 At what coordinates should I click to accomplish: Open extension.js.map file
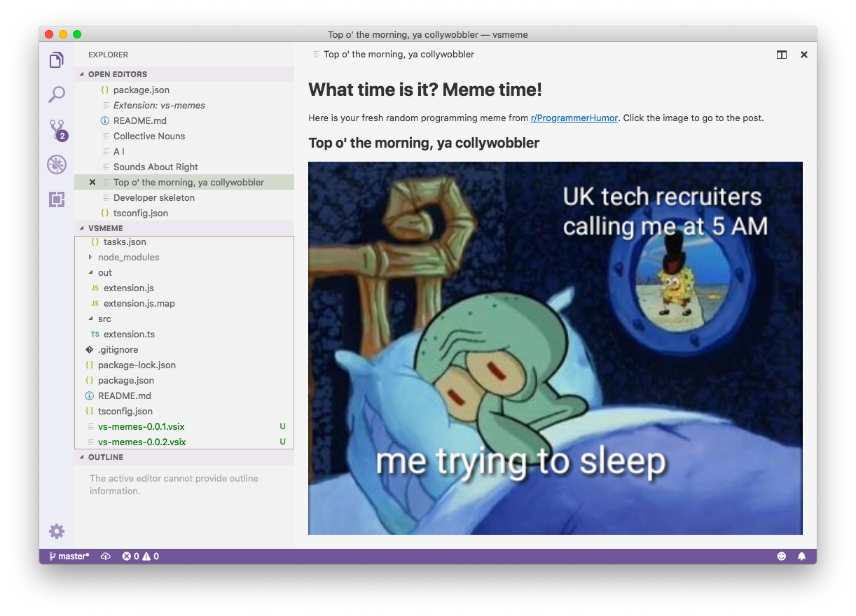pyautogui.click(x=184, y=303)
